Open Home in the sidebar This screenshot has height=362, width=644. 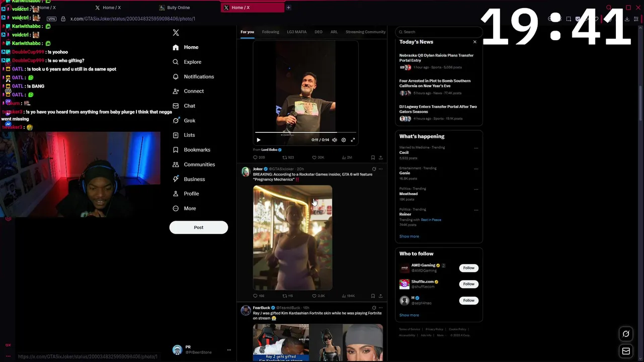(x=186, y=47)
